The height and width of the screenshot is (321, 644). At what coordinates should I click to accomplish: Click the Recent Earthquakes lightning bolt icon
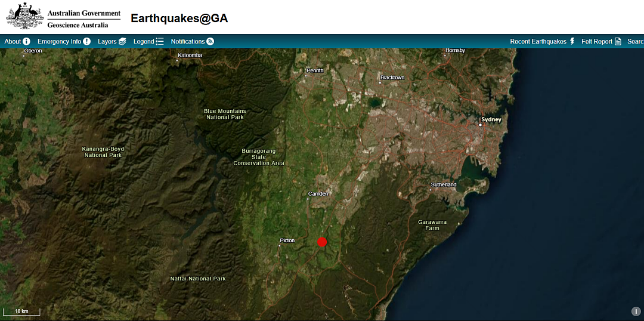572,42
